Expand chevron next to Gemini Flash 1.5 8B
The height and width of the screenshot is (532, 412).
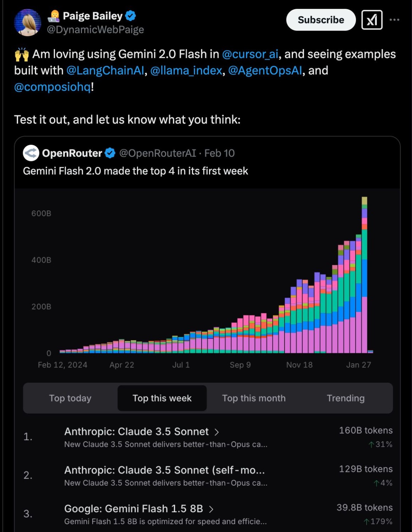point(211,509)
